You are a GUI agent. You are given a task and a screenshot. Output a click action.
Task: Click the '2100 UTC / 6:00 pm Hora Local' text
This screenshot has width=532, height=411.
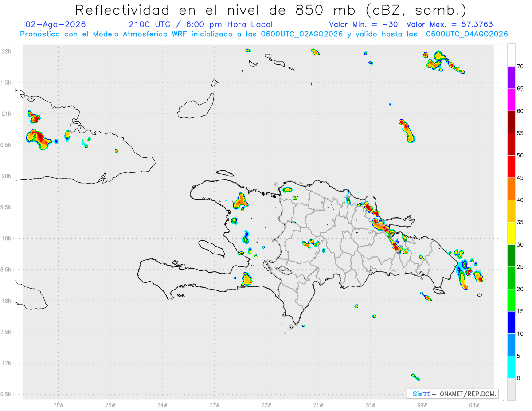point(200,24)
